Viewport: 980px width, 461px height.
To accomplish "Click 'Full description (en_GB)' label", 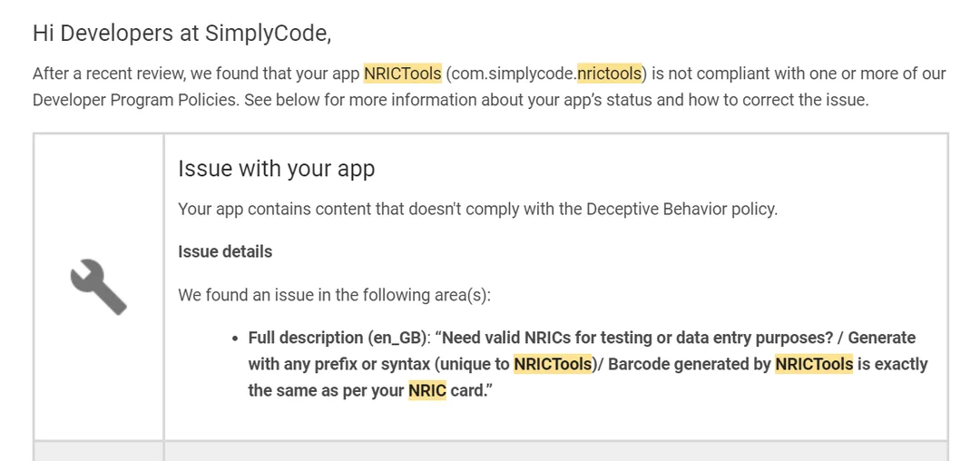I will pyautogui.click(x=337, y=338).
